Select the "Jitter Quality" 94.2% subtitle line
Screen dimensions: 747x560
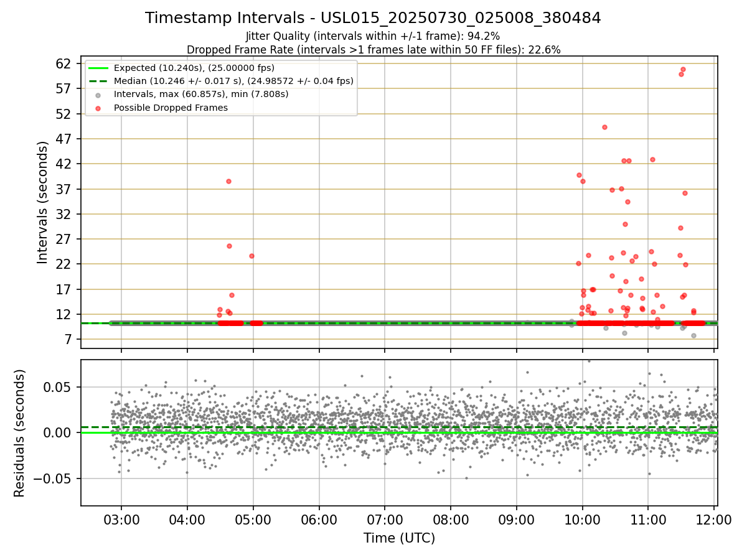point(373,37)
